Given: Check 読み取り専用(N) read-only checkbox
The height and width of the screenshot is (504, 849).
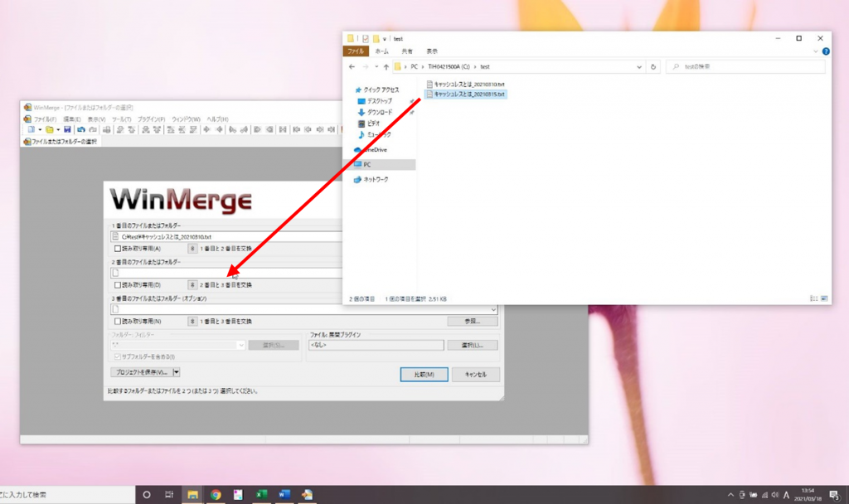Looking at the screenshot, I should coord(118,321).
